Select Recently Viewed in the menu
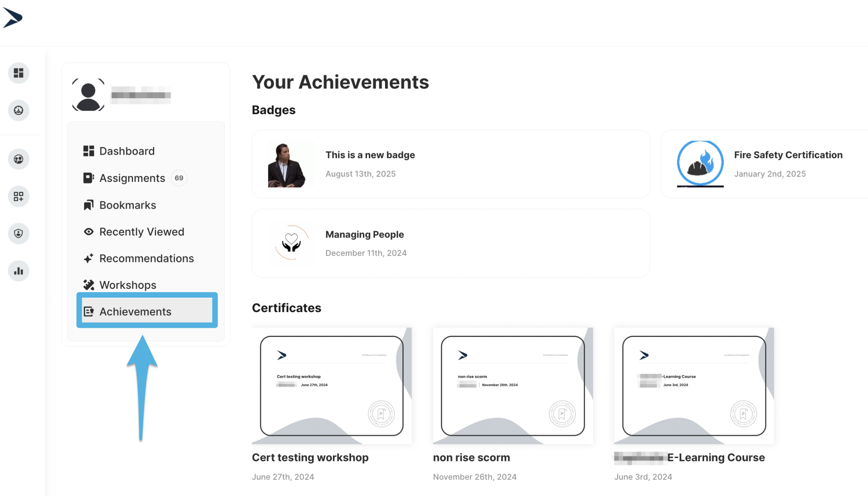868x496 pixels. [141, 232]
